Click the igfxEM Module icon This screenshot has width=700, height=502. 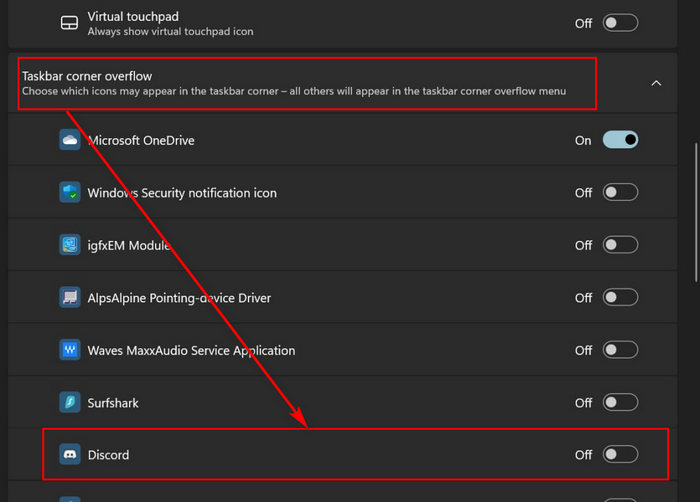point(70,245)
